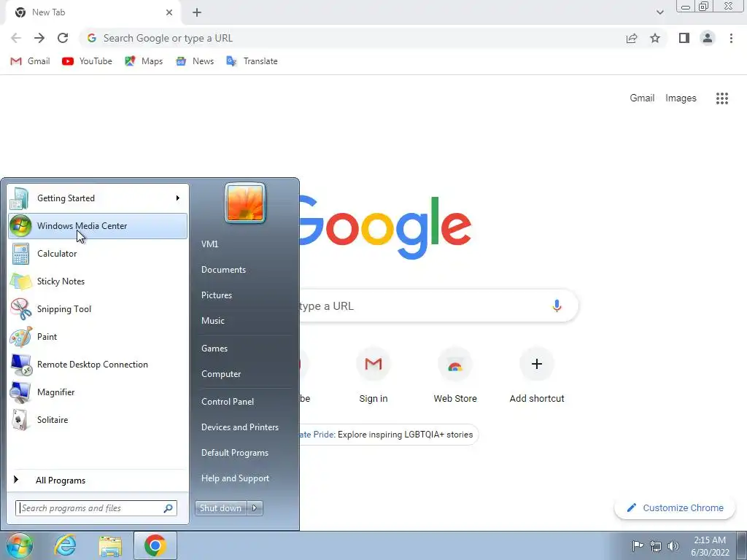Viewport: 747px width, 560px height.
Task: Open Sticky Notes app
Action: (x=98, y=281)
